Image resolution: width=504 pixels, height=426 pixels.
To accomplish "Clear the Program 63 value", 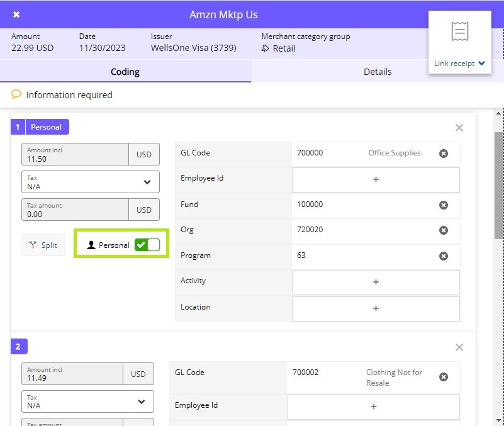I will [444, 256].
